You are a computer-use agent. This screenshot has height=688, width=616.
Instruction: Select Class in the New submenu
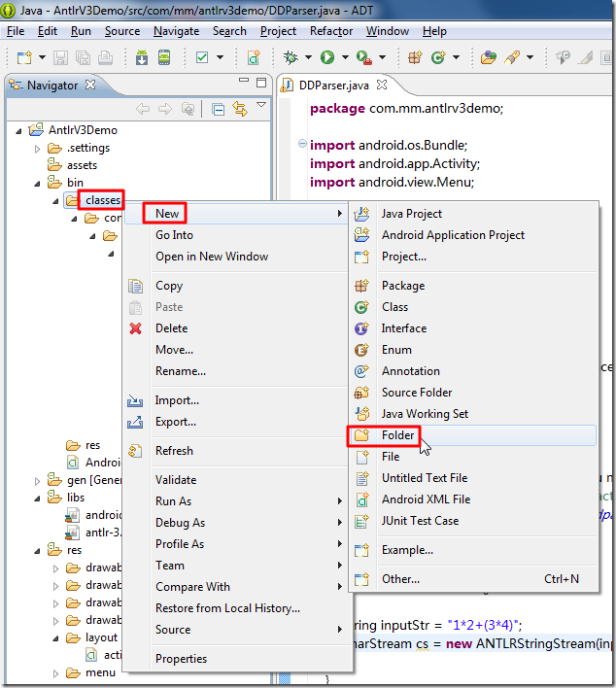tap(473, 307)
